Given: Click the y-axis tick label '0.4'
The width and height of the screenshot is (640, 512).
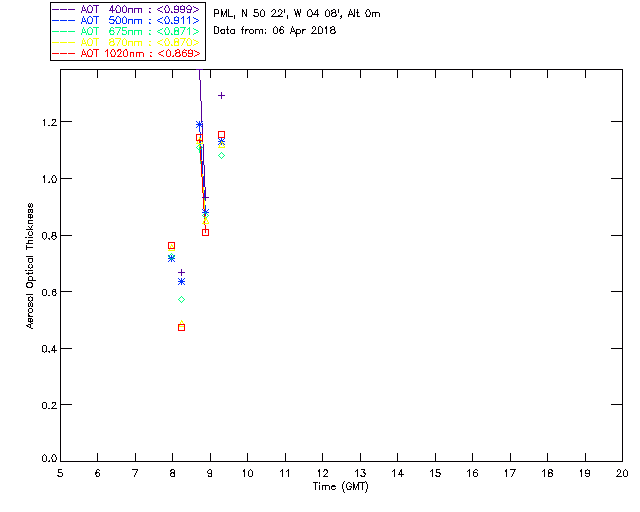Looking at the screenshot, I should click(x=49, y=349).
